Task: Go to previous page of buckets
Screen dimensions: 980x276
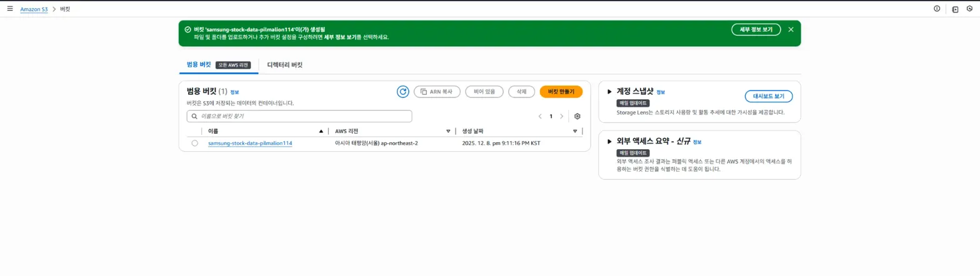Action: point(540,116)
